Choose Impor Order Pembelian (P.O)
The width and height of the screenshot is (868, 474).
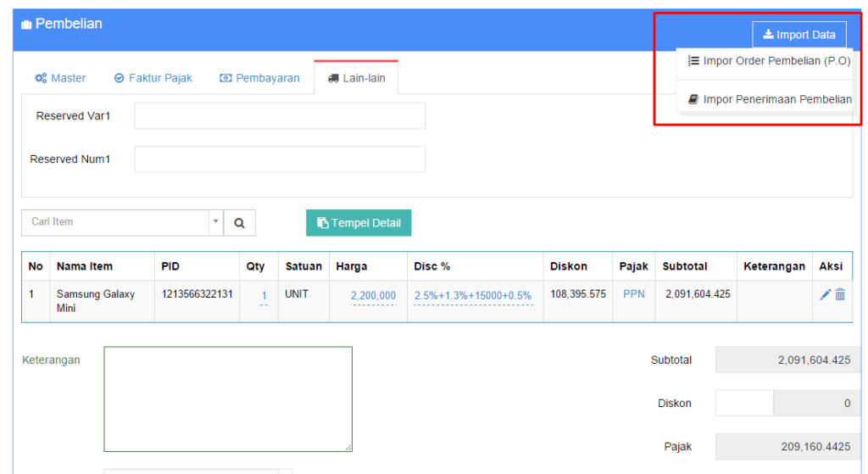pyautogui.click(x=769, y=61)
